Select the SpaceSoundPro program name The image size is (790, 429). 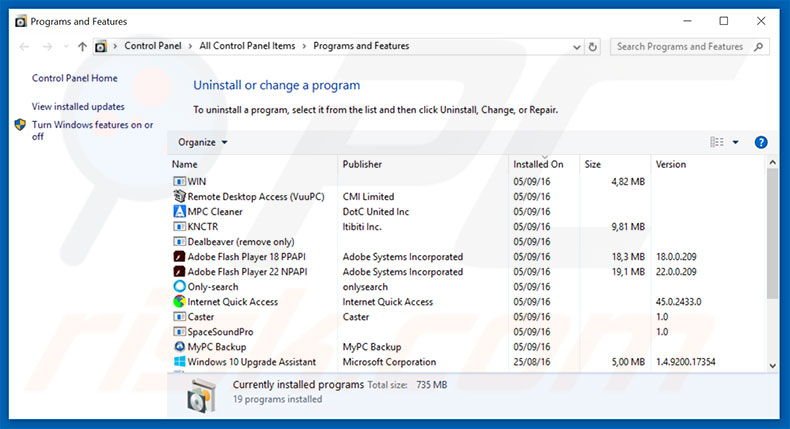(220, 332)
